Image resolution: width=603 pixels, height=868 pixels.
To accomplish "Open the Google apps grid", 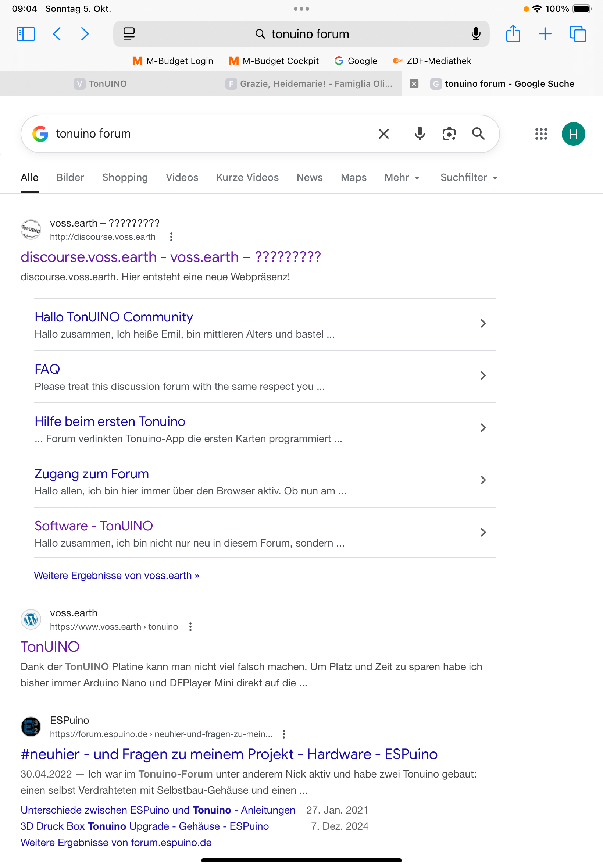I will point(540,134).
